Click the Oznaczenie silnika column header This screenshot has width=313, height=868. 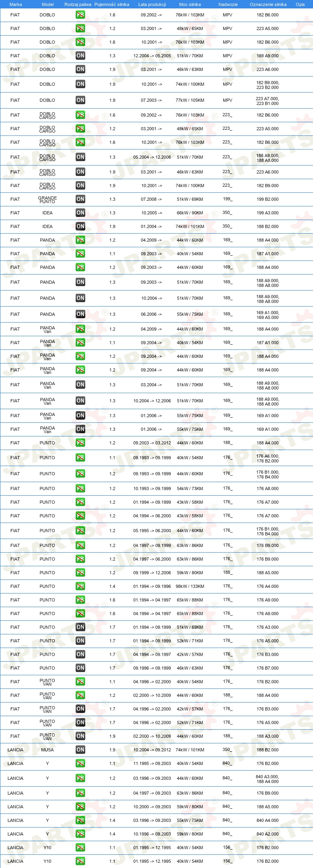[x=268, y=4]
